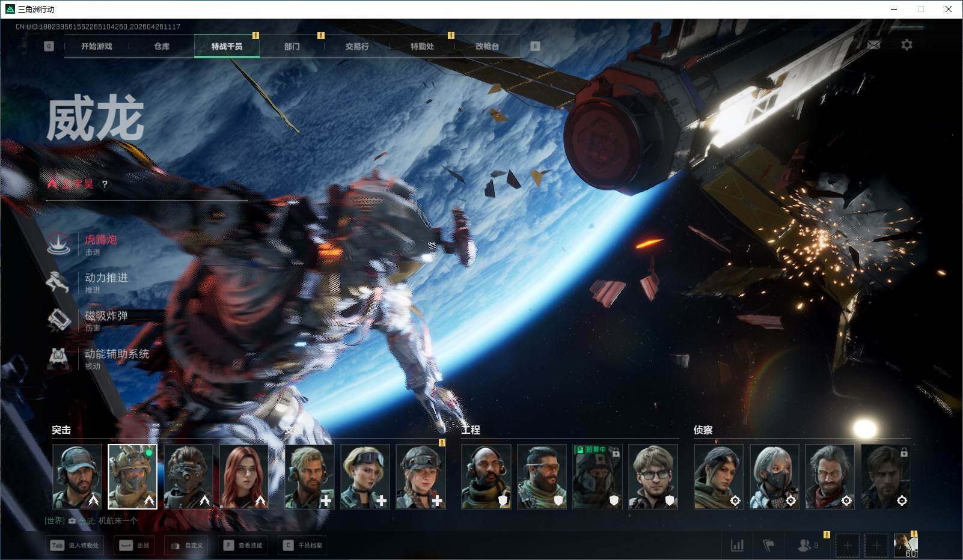This screenshot has height=560, width=963.
Task: Open the player avatar at bottom right
Action: (905, 545)
